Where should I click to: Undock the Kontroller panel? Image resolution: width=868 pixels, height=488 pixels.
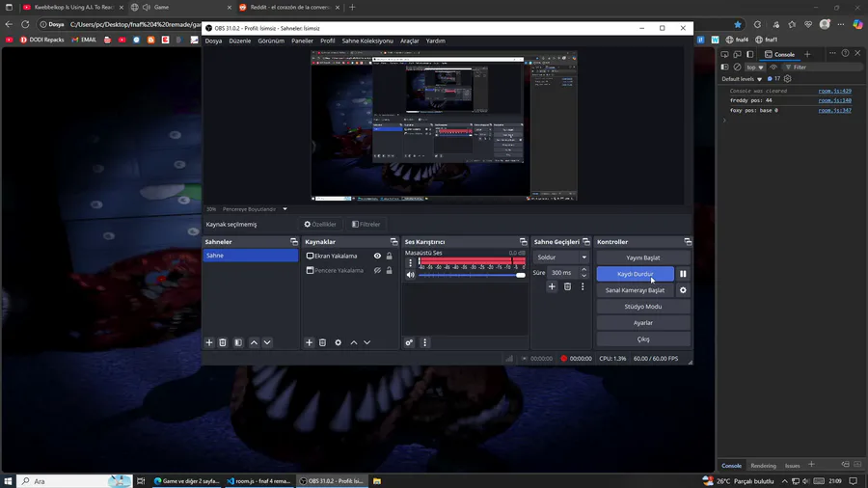[x=688, y=242]
